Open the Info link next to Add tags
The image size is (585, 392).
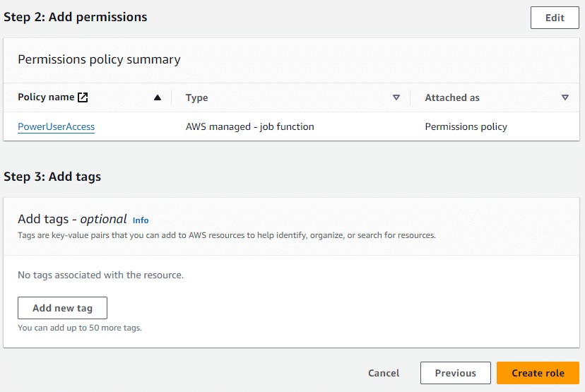coord(141,220)
